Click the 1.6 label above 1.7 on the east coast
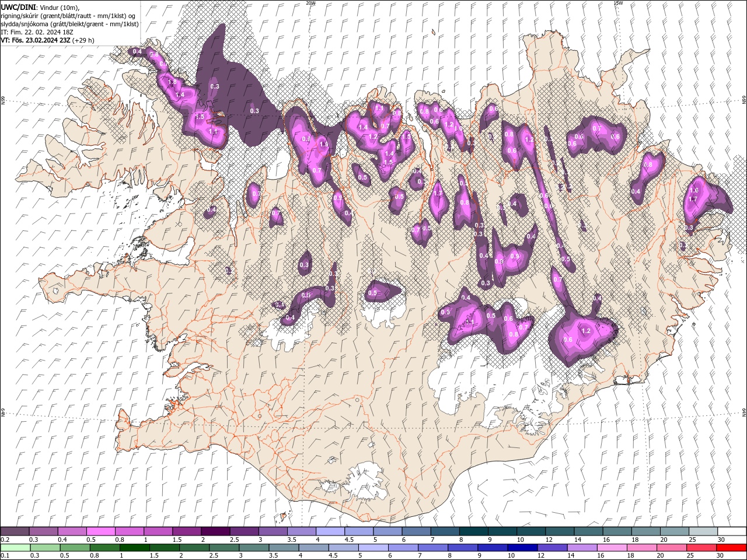 pos(694,190)
